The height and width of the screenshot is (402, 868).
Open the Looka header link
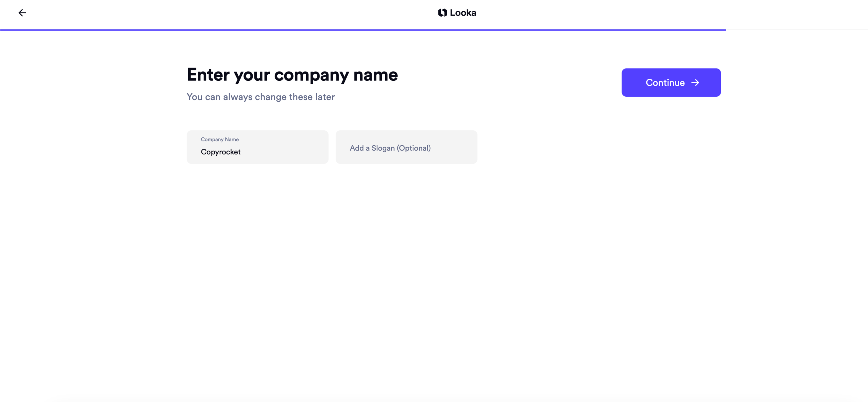[457, 13]
